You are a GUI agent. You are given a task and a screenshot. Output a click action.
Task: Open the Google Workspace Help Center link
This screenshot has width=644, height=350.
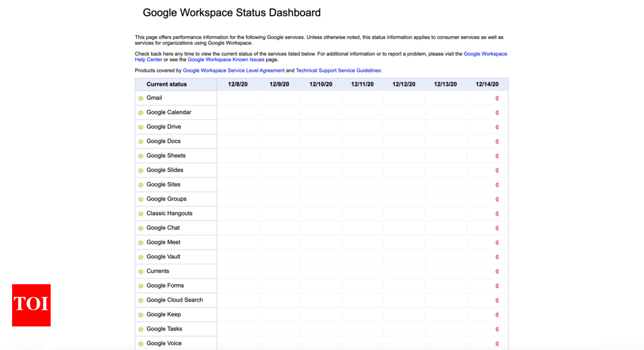pos(485,54)
